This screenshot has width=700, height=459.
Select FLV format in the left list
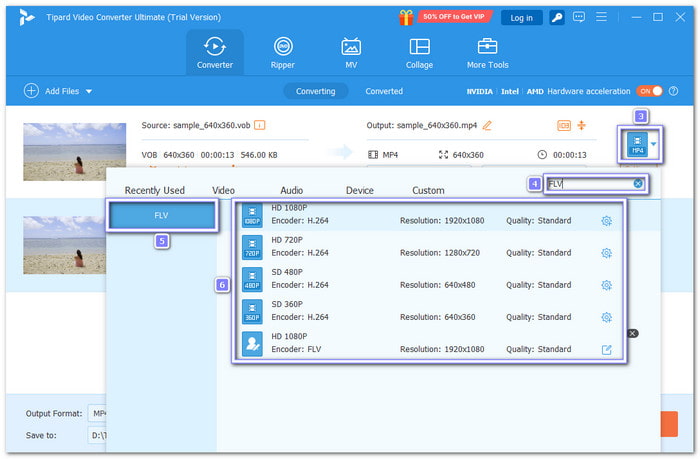click(161, 215)
